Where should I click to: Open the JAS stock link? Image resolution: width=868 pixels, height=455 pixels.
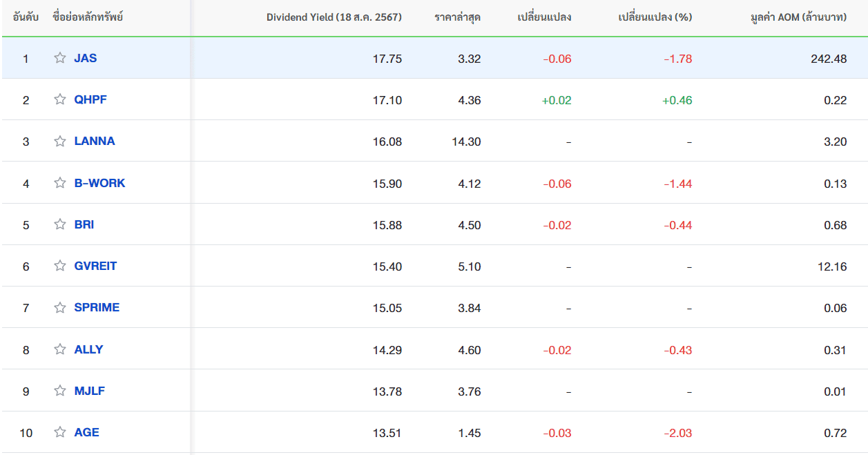click(86, 58)
